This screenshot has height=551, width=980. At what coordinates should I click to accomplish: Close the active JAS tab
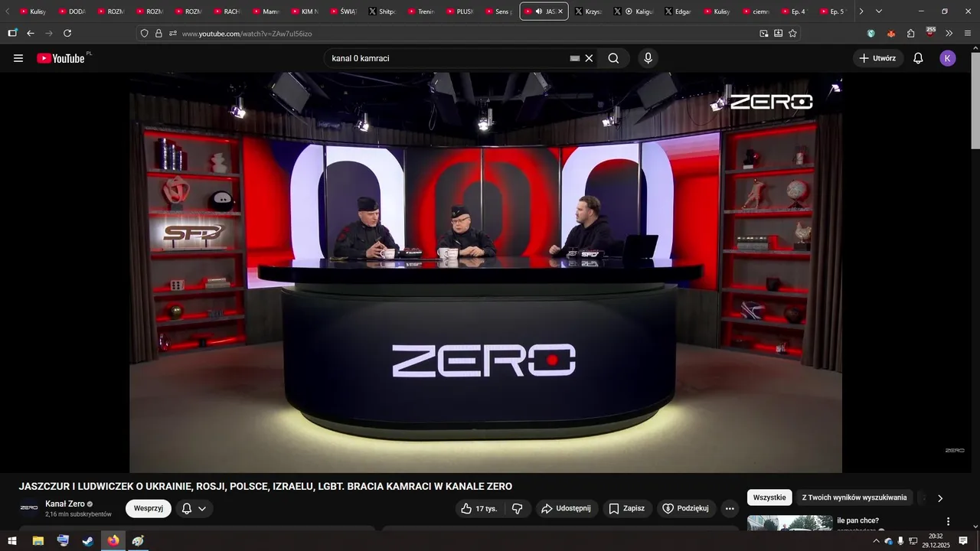pyautogui.click(x=560, y=11)
